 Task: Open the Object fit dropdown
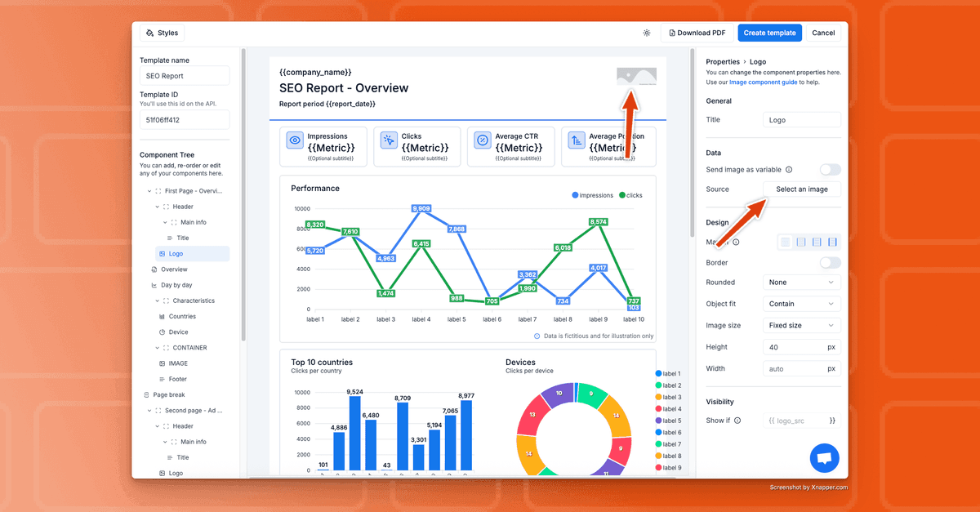(802, 304)
